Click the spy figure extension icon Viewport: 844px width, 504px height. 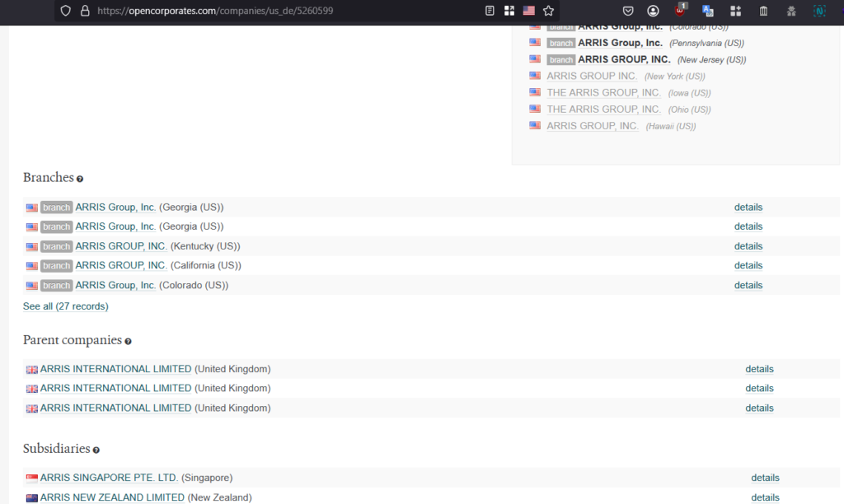pos(791,11)
